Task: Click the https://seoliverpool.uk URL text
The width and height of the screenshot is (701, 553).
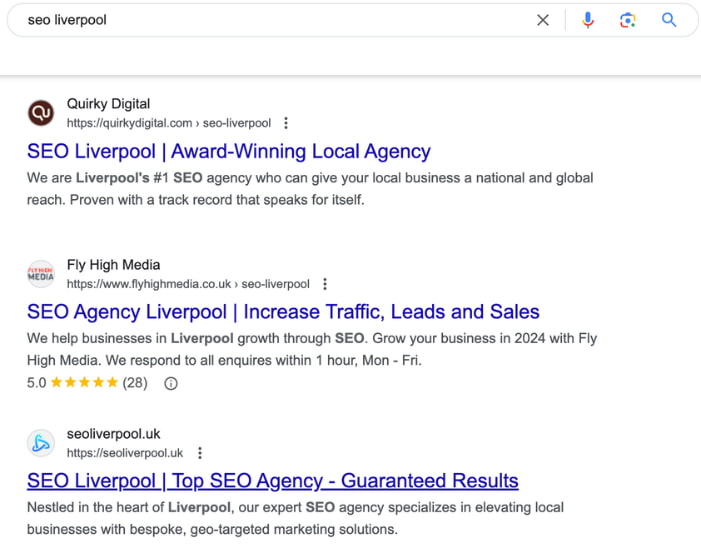Action: (x=125, y=453)
